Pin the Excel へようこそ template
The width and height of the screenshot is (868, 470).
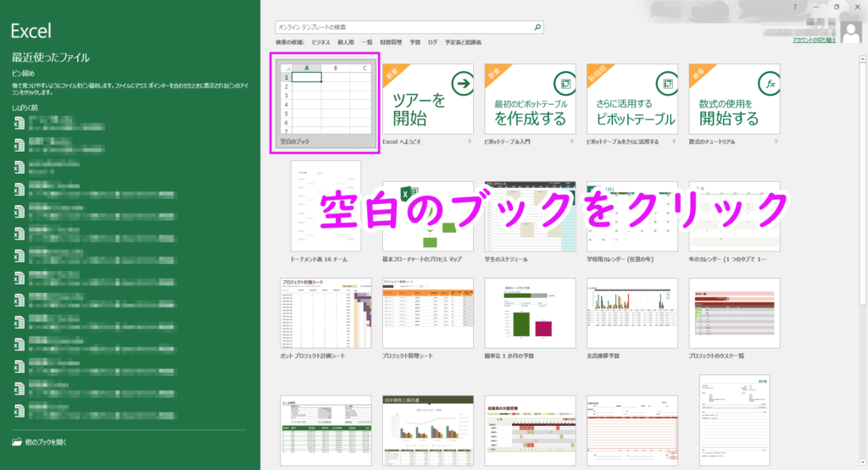click(x=470, y=141)
